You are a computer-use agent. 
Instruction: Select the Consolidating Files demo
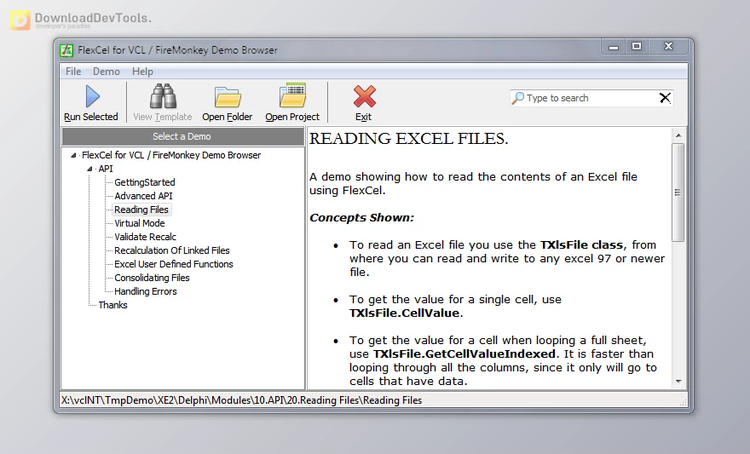(152, 278)
